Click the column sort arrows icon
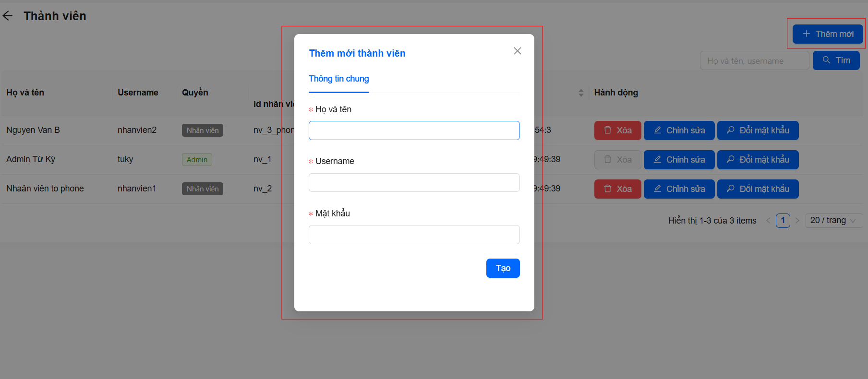This screenshot has height=379, width=868. [x=581, y=93]
